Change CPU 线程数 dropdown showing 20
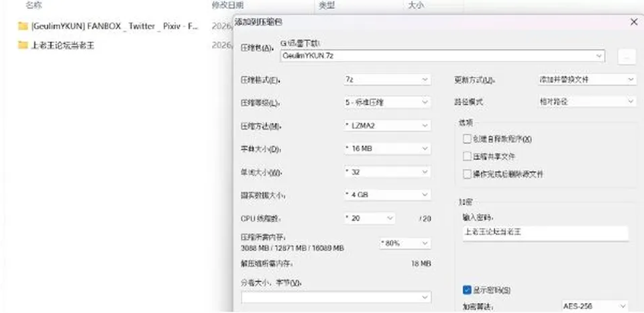Screen dimensions: 644x313 [x=370, y=218]
